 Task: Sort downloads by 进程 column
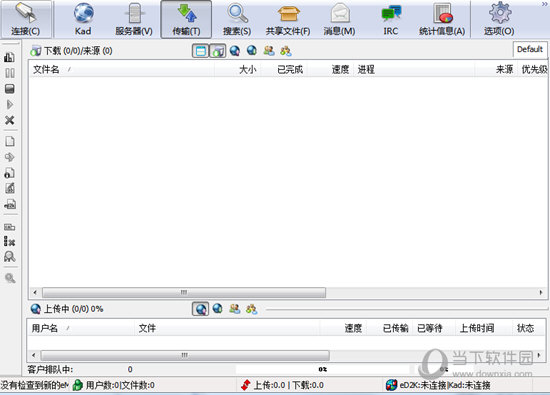click(414, 69)
